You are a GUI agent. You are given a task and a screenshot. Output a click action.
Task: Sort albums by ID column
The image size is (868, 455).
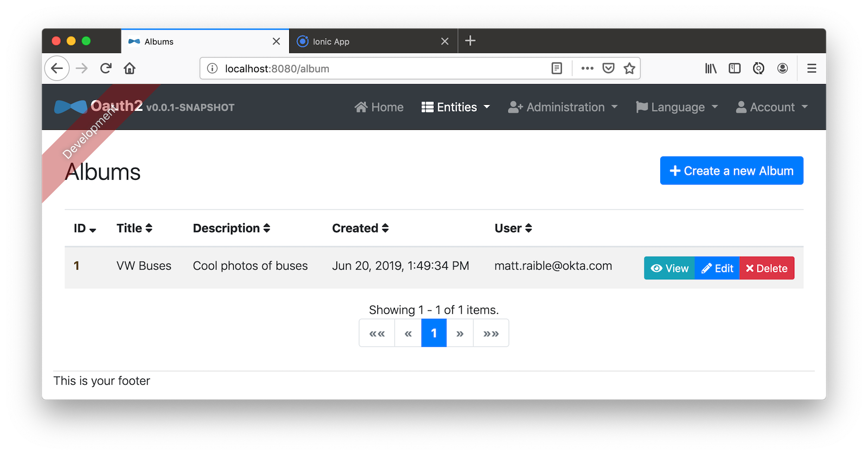[x=85, y=229]
